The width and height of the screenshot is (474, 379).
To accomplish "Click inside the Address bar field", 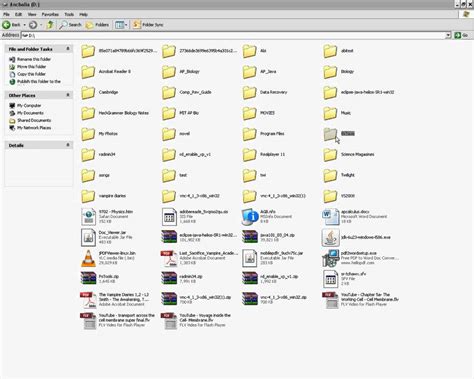I will tap(233, 35).
